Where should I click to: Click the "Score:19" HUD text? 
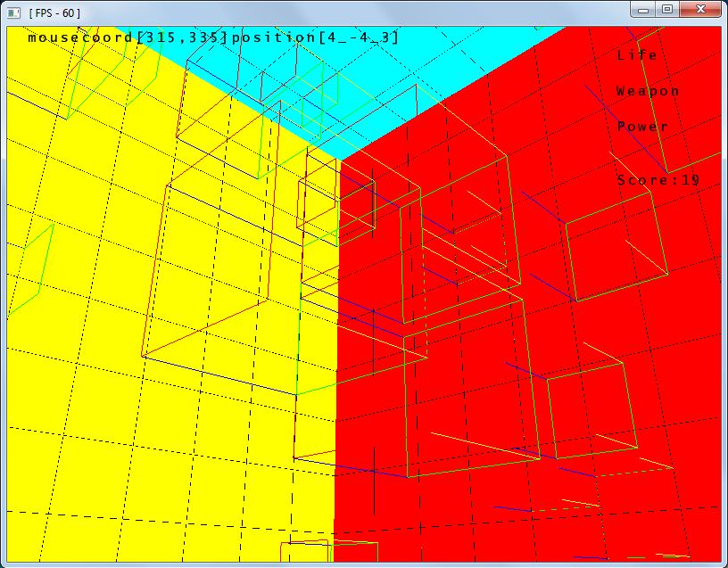point(658,179)
